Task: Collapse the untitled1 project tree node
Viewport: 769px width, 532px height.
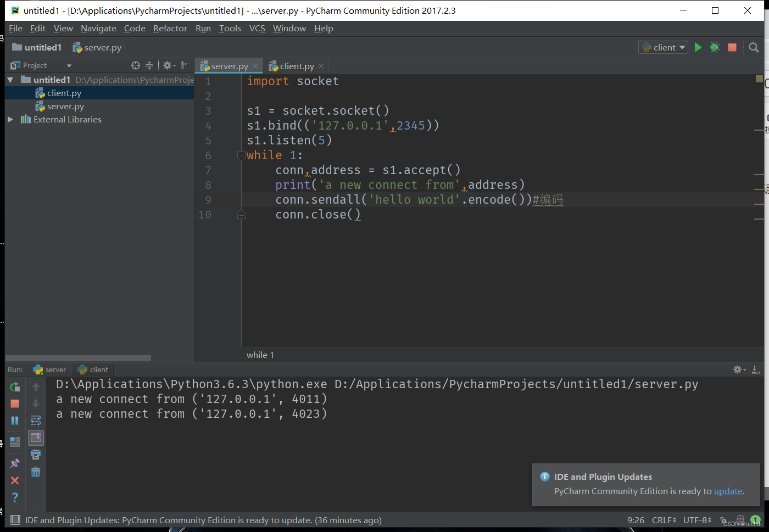Action: tap(10, 80)
